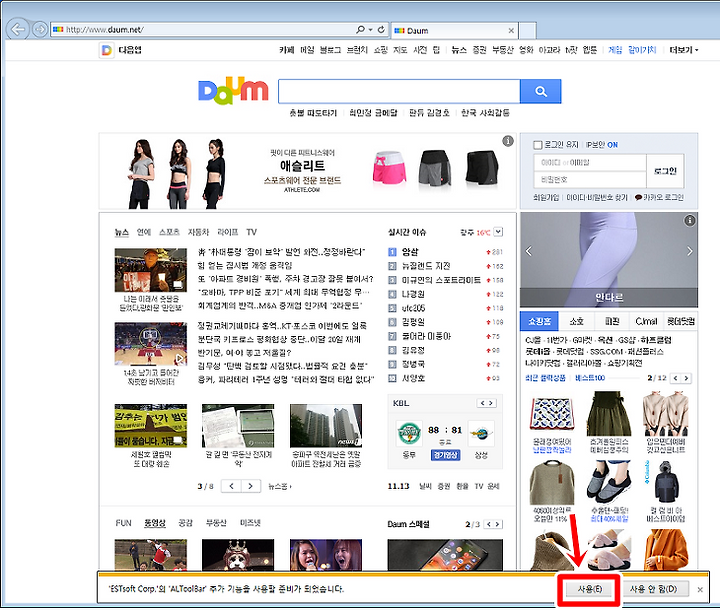
Task: Open the 회원가입 link
Action: point(546,197)
